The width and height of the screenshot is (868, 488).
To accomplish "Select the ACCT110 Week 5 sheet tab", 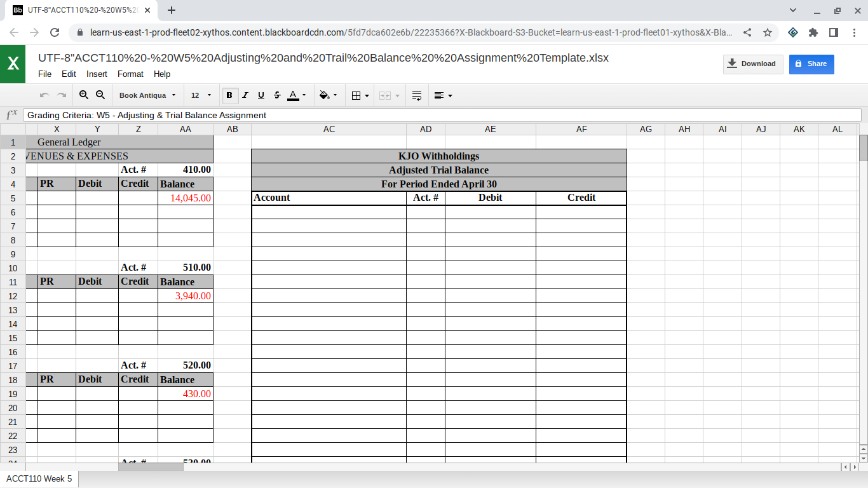I will (x=39, y=478).
